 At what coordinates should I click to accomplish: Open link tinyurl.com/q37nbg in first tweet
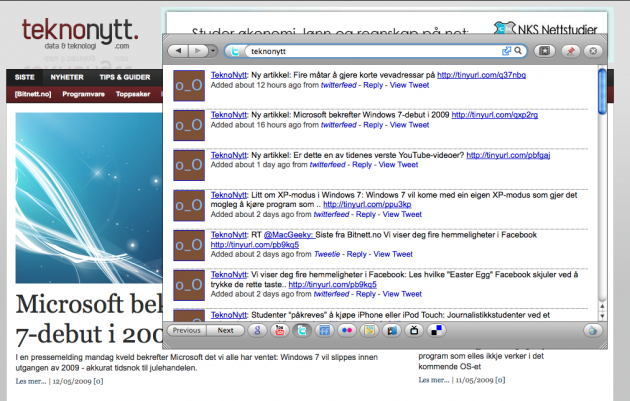(x=481, y=75)
